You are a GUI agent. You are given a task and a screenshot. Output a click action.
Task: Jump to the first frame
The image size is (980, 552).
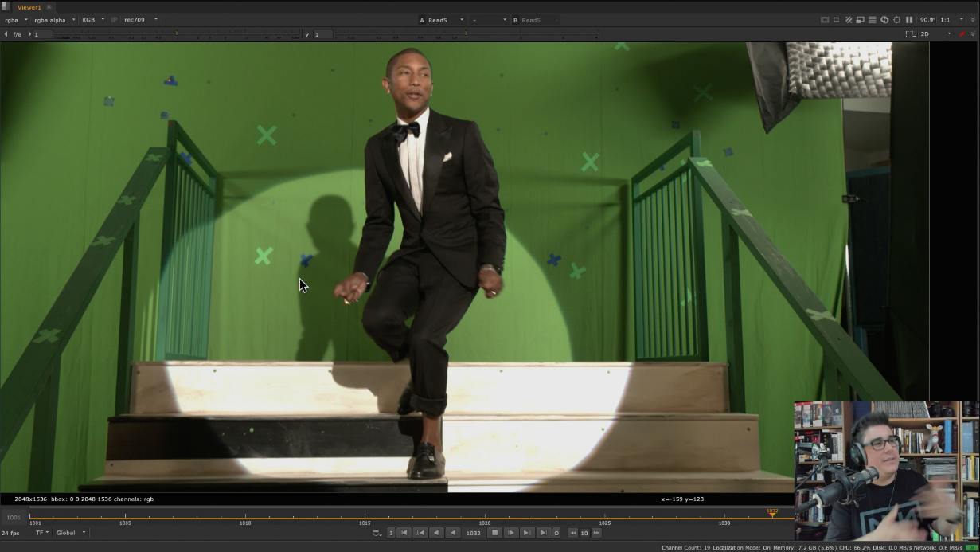(x=404, y=533)
